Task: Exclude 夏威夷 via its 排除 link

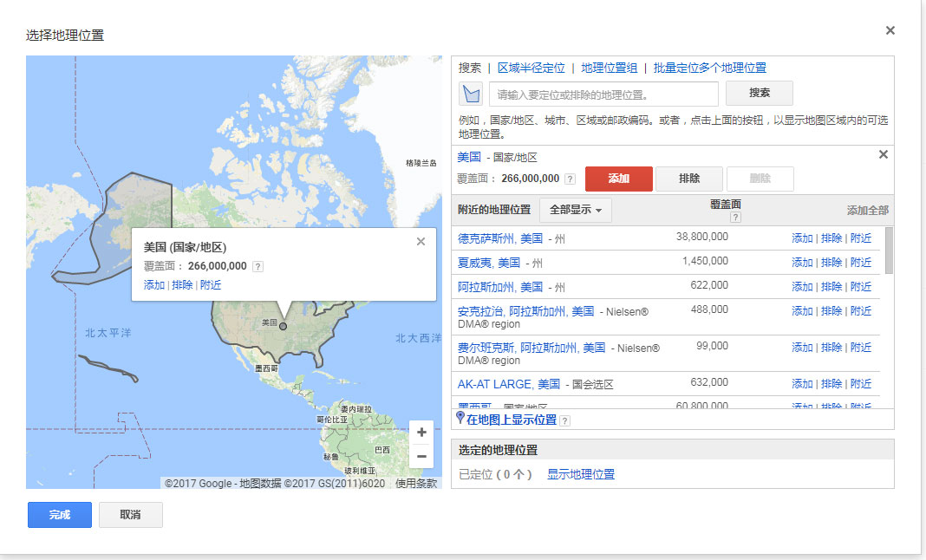Action: pyautogui.click(x=831, y=263)
